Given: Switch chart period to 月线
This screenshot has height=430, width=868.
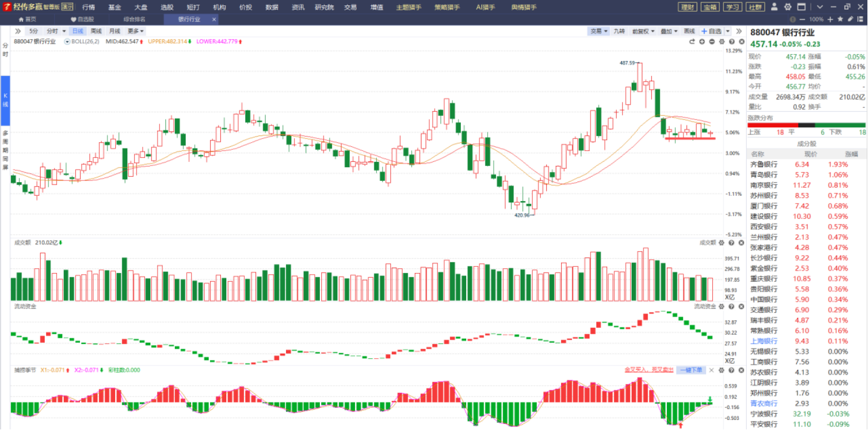Looking at the screenshot, I should click(x=115, y=31).
